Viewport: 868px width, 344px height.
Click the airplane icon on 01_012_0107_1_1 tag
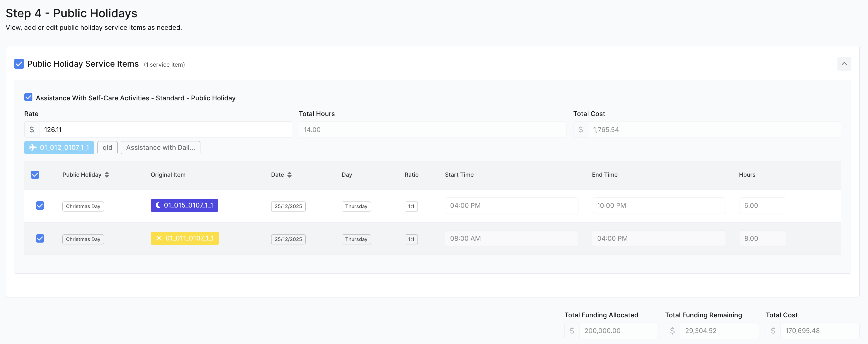[x=33, y=147]
